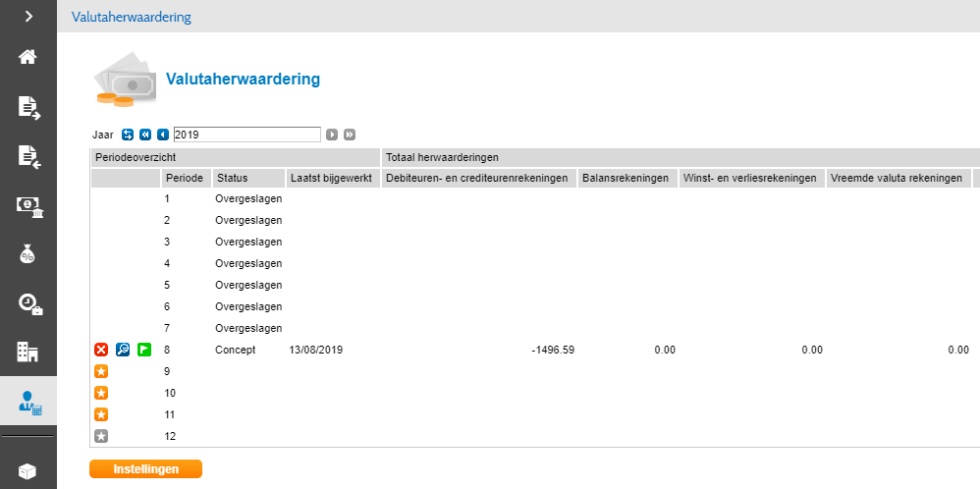Click the Instellingen button
The image size is (980, 489).
(145, 469)
